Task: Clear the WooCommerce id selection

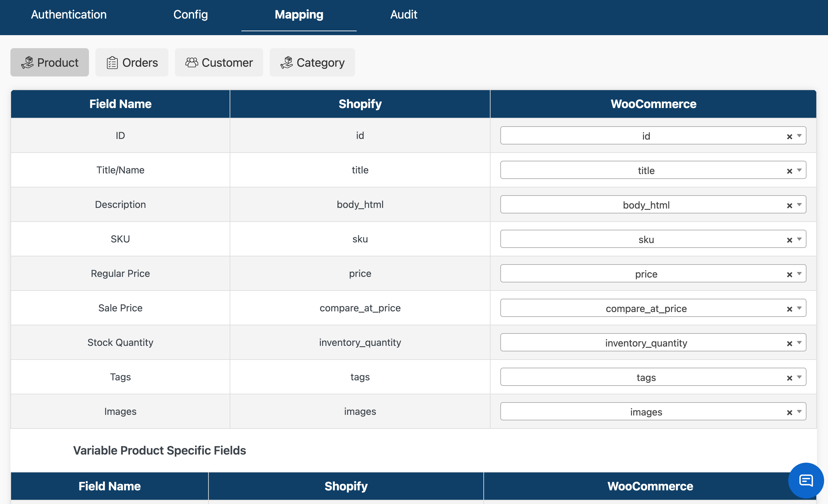Action: (789, 136)
